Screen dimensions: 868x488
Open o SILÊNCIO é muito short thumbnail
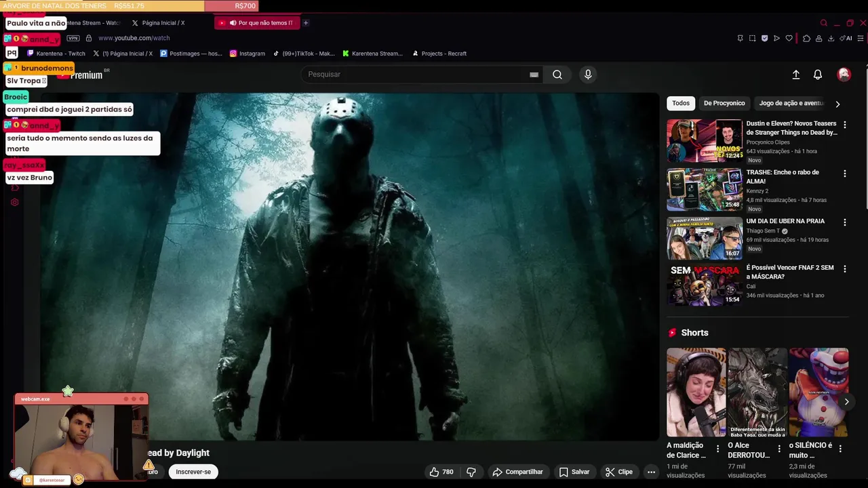click(x=818, y=392)
